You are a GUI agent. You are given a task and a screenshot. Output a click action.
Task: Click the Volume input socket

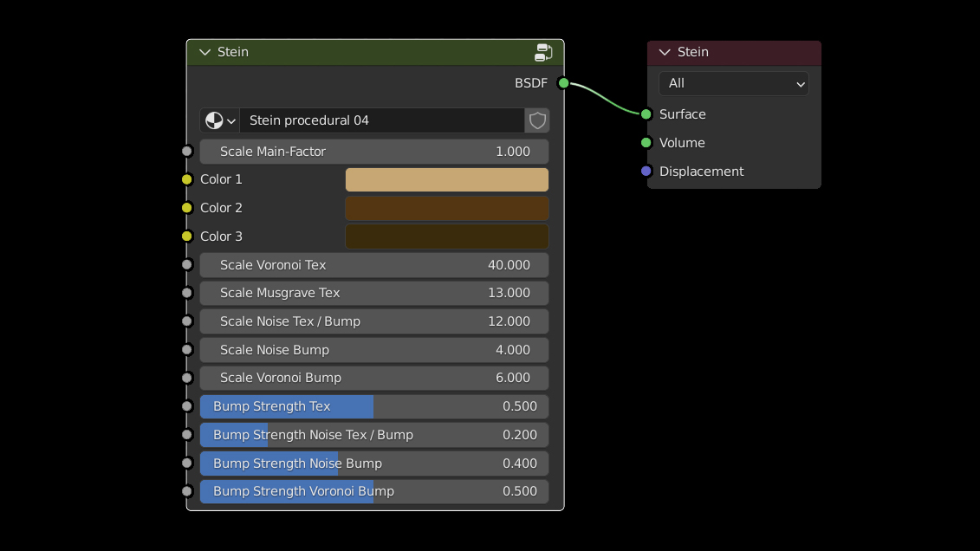click(646, 143)
